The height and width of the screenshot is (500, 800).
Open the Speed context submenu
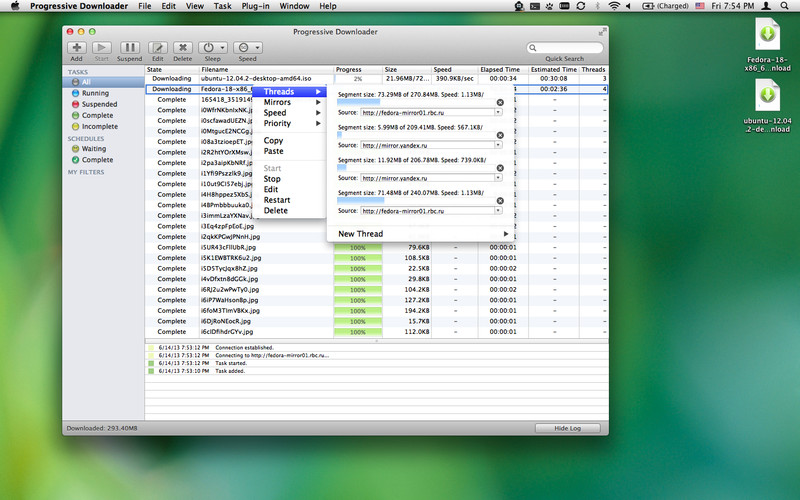289,113
